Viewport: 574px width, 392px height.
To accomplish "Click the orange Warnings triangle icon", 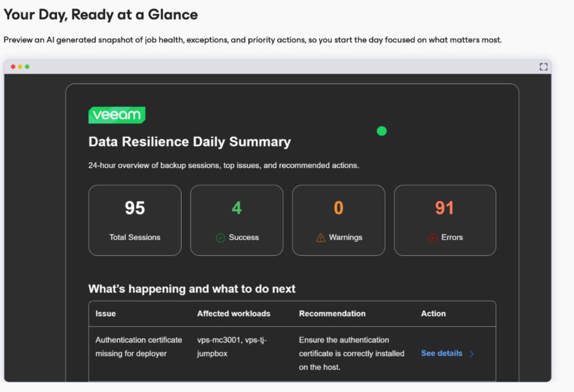I will [x=321, y=237].
